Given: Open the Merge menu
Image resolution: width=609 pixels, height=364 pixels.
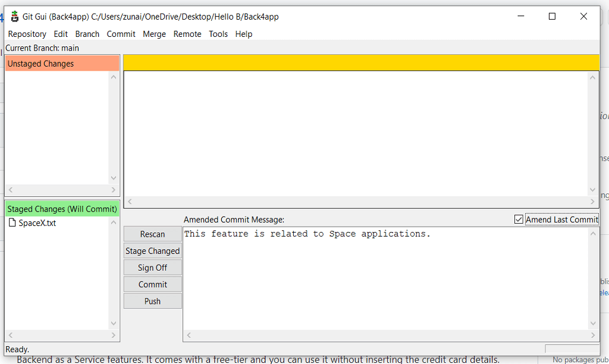Looking at the screenshot, I should (154, 34).
